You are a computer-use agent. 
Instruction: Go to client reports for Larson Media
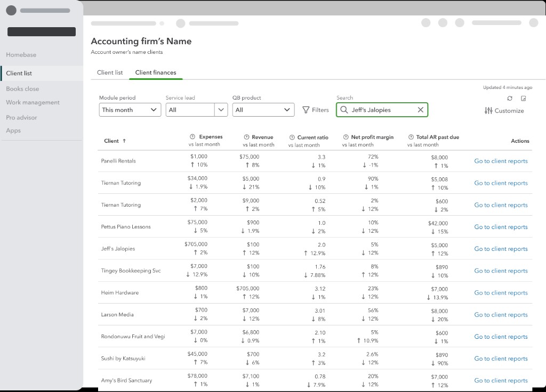(x=501, y=315)
